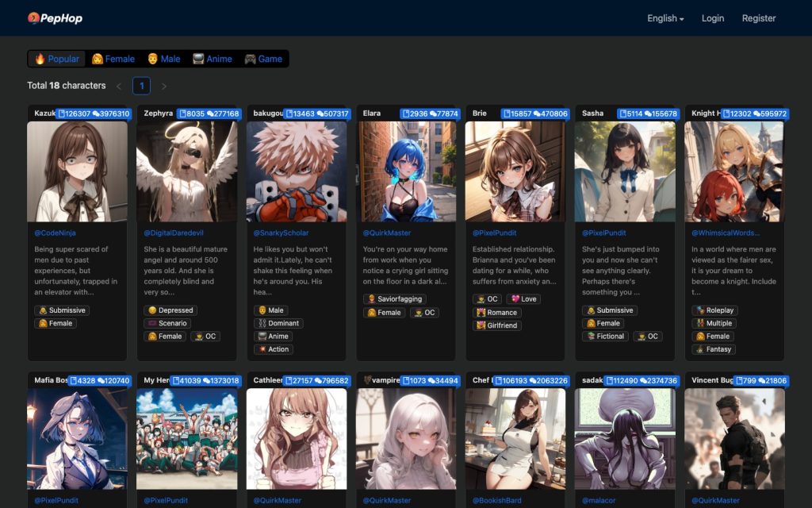Switch to the Game category tab
This screenshot has height=508, width=812.
tap(263, 59)
